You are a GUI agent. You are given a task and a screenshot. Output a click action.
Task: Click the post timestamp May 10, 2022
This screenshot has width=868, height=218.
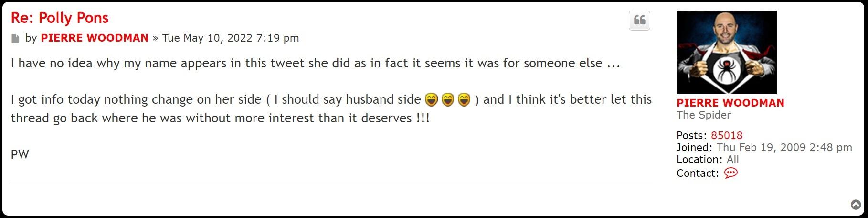(x=231, y=38)
